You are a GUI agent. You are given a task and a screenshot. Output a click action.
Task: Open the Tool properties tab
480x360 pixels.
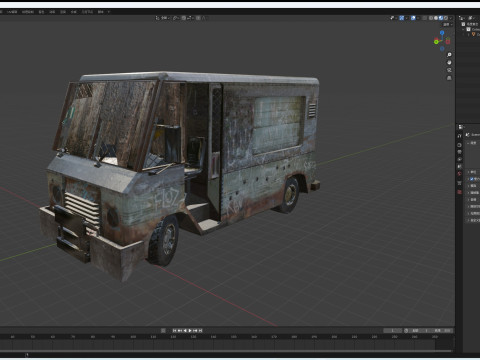pos(459,136)
